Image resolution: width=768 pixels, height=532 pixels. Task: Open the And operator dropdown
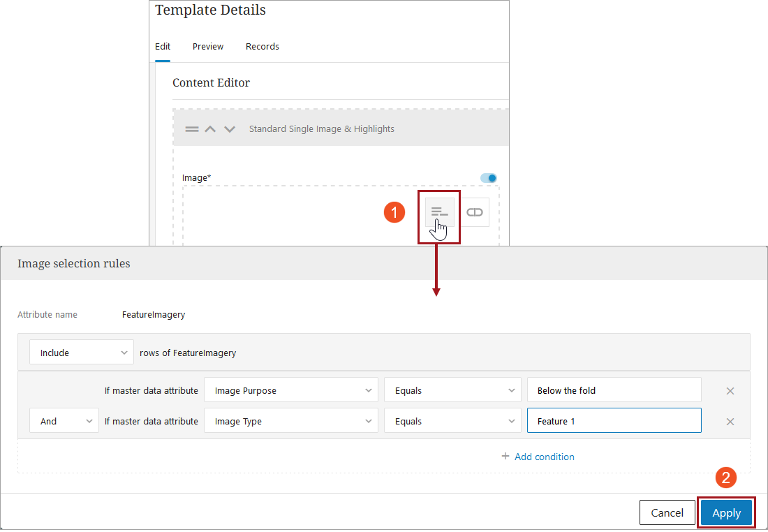(64, 422)
